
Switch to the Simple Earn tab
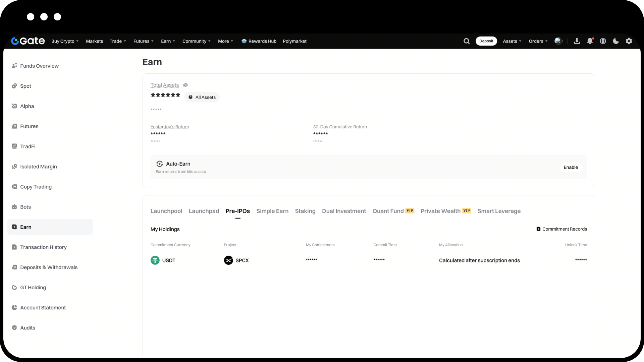[272, 211]
